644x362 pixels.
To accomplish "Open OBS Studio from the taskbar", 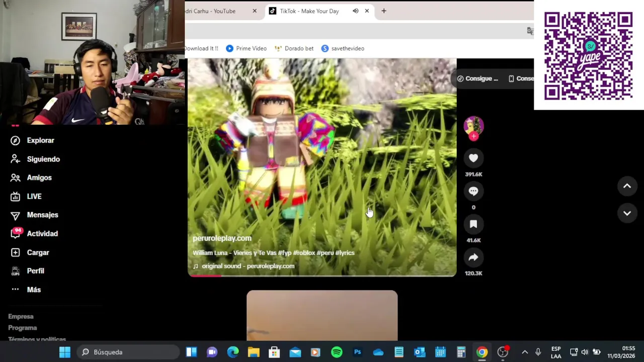I will click(503, 352).
